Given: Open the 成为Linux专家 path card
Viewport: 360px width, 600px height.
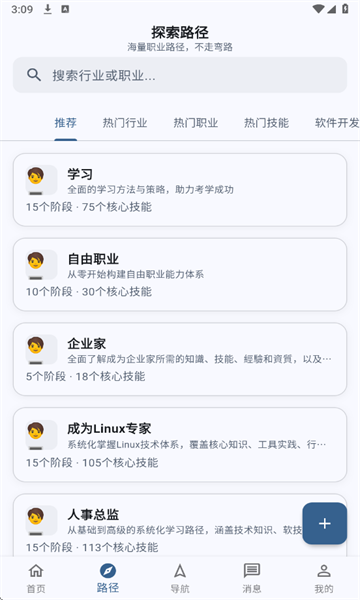Looking at the screenshot, I should (x=180, y=444).
